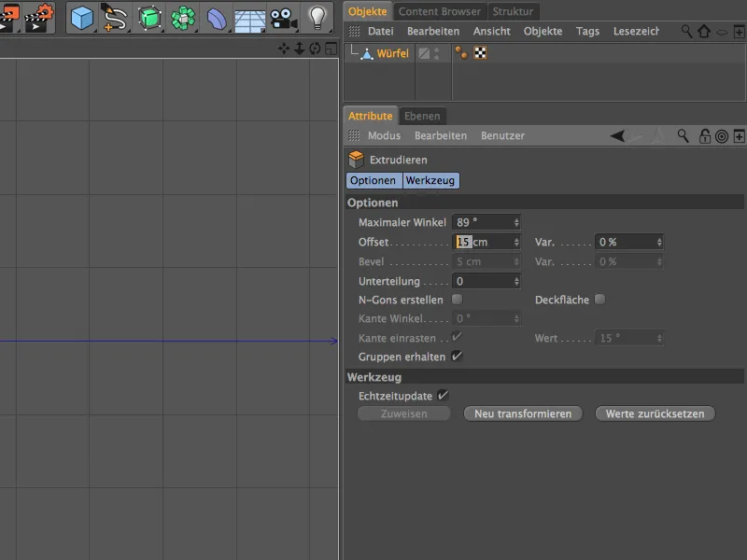Toggle Würfel layer and visibility dots
The width and height of the screenshot is (747, 560).
point(436,53)
